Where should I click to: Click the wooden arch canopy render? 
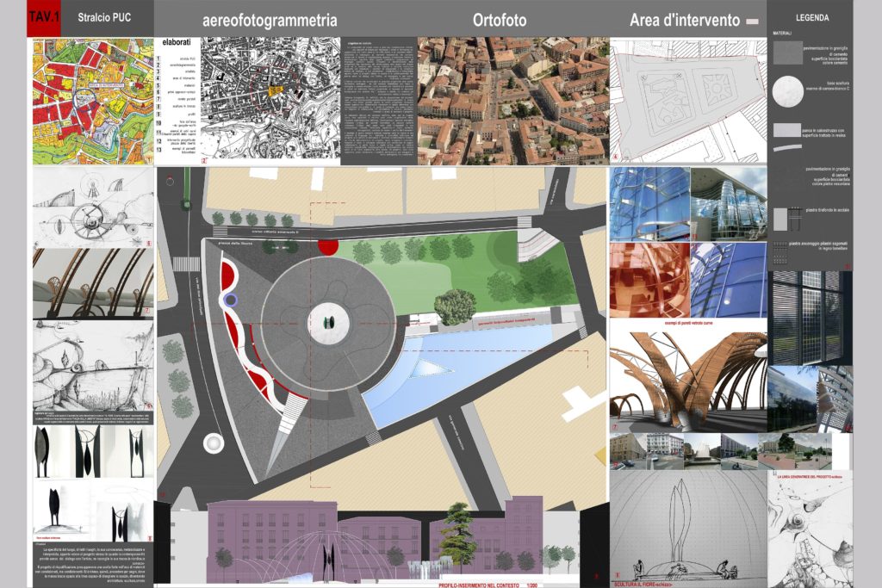[x=688, y=381]
